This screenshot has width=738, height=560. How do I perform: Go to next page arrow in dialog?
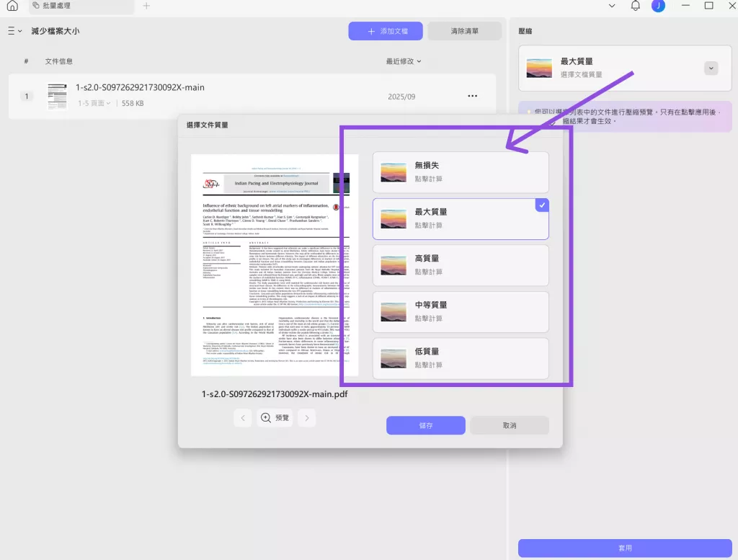tap(307, 418)
